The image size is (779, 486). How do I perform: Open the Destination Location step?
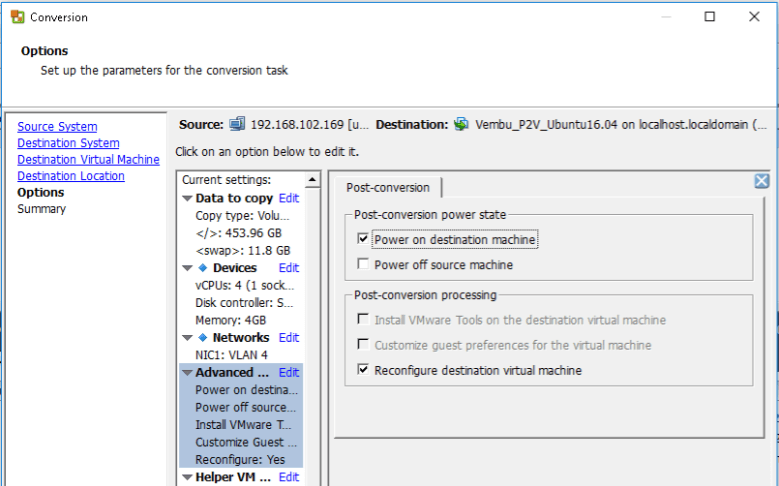click(71, 176)
